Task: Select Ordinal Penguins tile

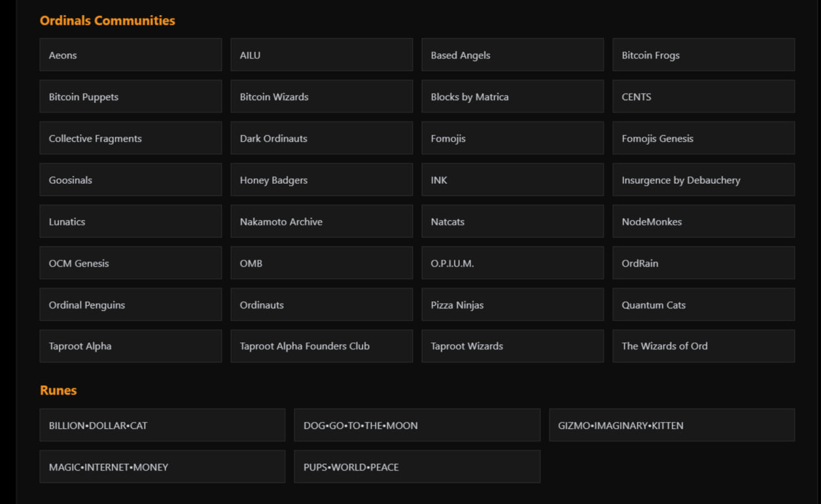Action: click(x=131, y=305)
